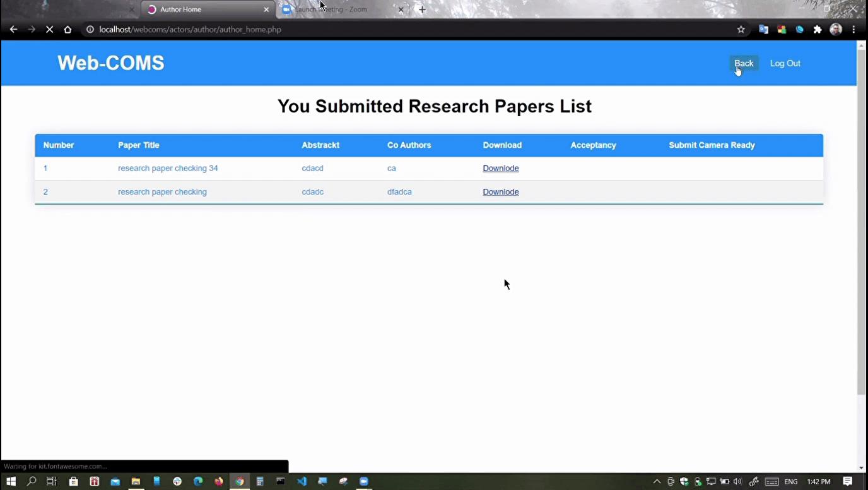The height and width of the screenshot is (490, 868).
Task: Go to the browser home page
Action: [x=67, y=30]
